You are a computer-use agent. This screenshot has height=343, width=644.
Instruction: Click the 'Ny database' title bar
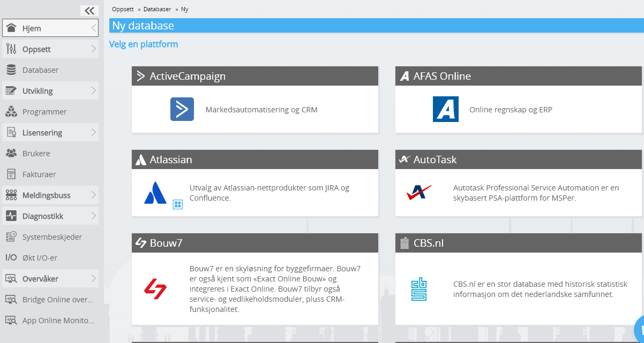tap(376, 26)
